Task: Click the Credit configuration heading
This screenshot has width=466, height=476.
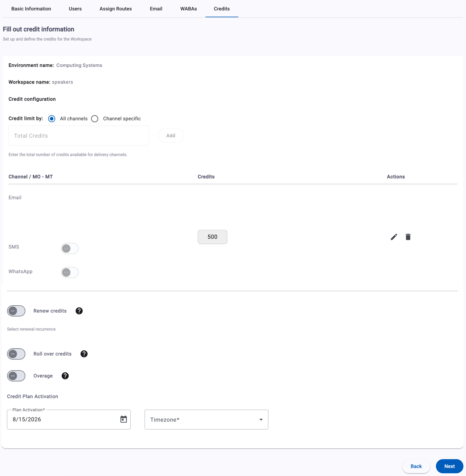Action: coord(32,99)
